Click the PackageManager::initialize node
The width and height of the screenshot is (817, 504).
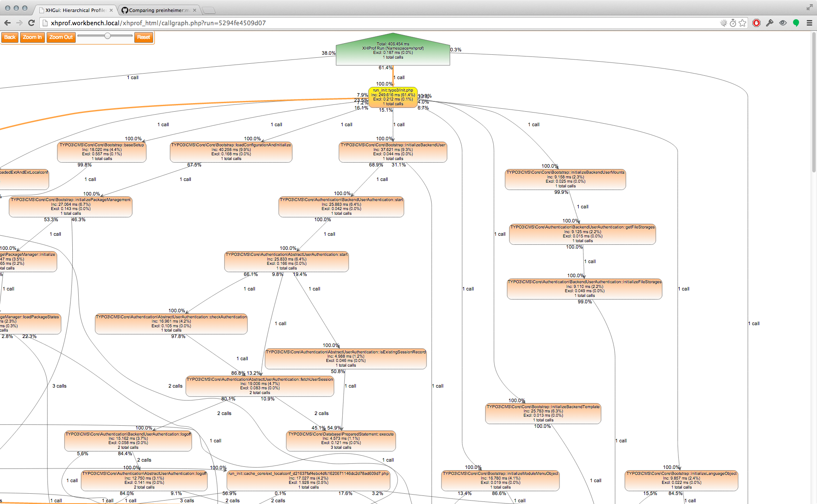pos(28,261)
